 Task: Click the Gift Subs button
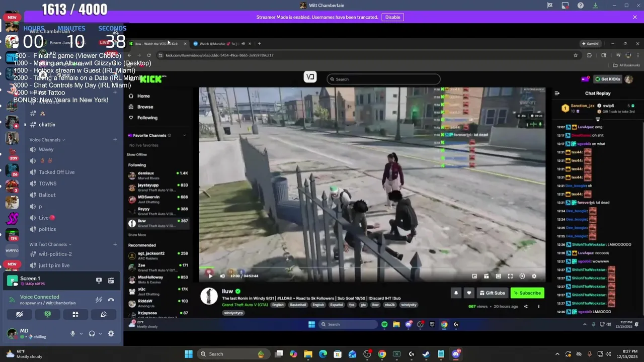tap(492, 293)
